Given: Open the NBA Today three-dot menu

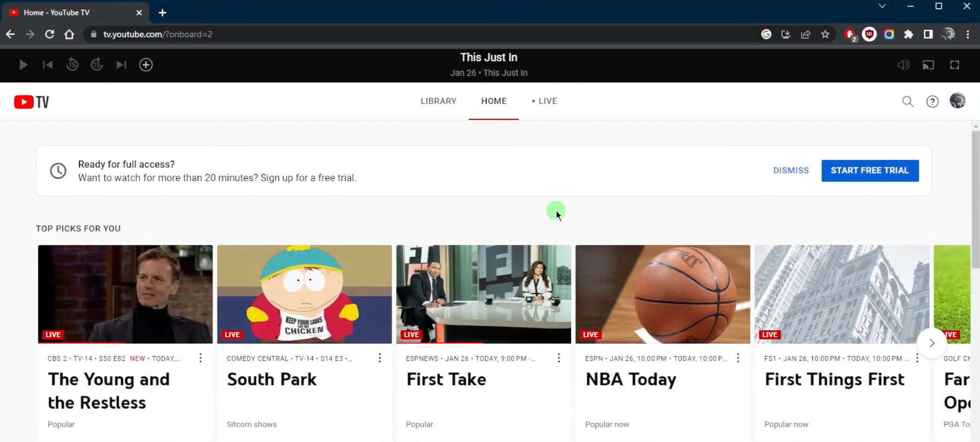Looking at the screenshot, I should [x=738, y=358].
